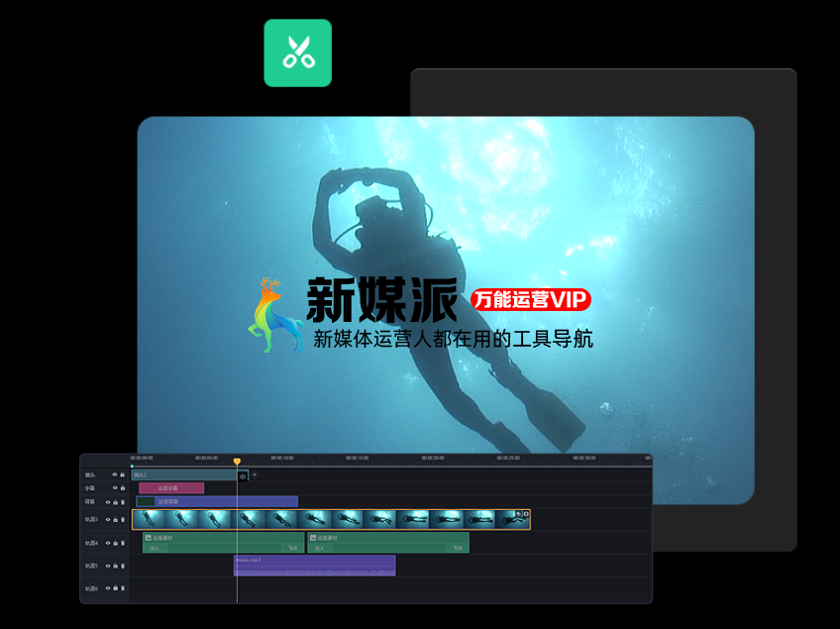The width and height of the screenshot is (840, 629).
Task: Click the 背景 clip's dark thumbnail
Action: click(147, 501)
